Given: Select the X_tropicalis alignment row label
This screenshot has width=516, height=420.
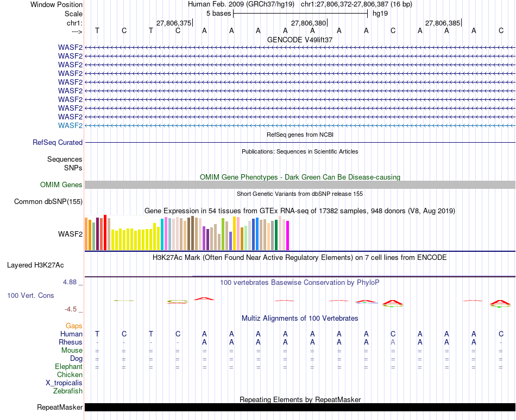Looking at the screenshot, I should tap(64, 383).
